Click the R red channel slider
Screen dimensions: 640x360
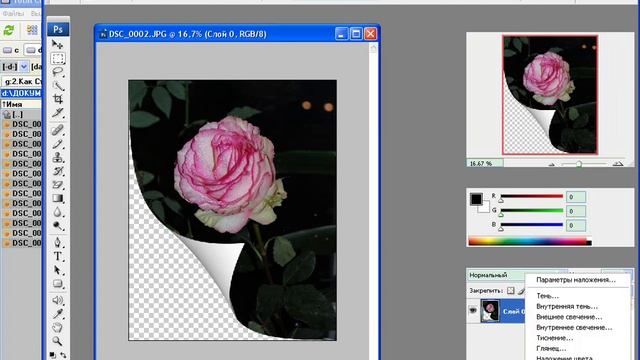pyautogui.click(x=532, y=196)
